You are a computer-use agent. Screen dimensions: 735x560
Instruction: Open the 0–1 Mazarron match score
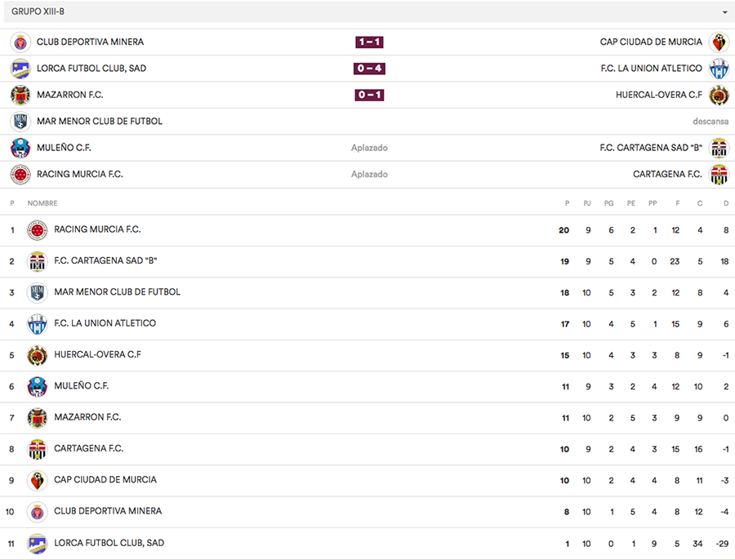(x=369, y=96)
